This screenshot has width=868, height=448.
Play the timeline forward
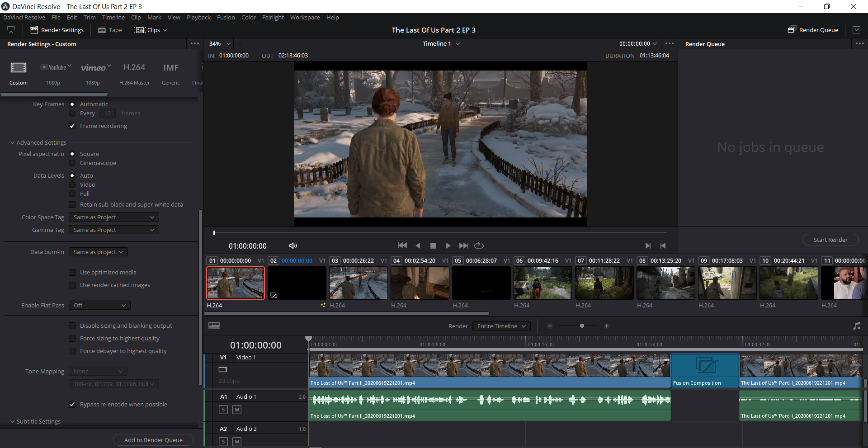448,245
